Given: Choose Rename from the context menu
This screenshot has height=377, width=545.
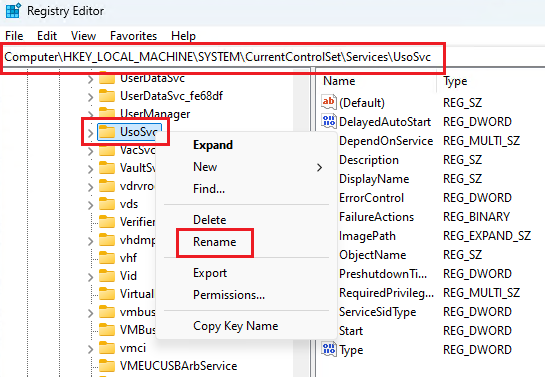Looking at the screenshot, I should coord(214,242).
